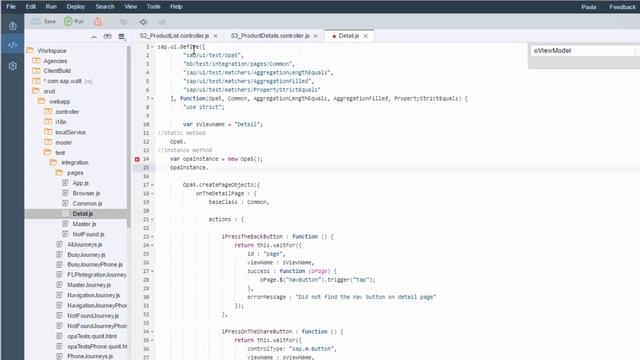
Task: Open the Feedback link
Action: point(622,7)
